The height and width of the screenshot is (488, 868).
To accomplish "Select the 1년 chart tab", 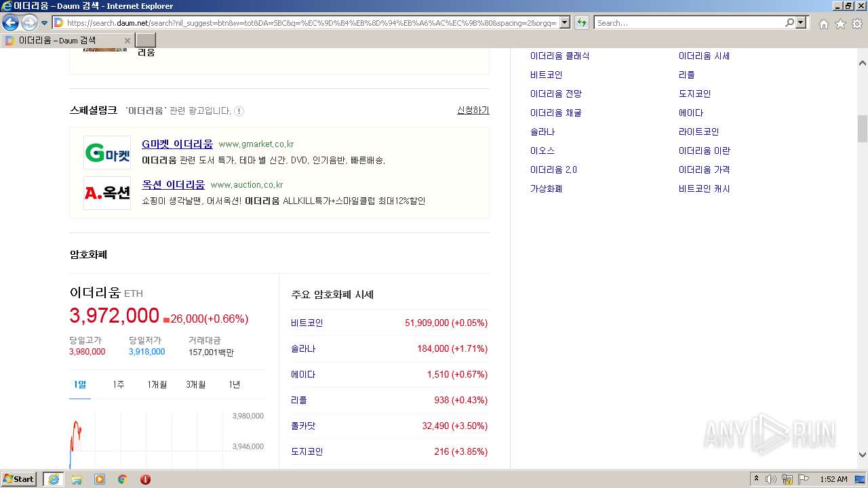I will click(x=235, y=384).
